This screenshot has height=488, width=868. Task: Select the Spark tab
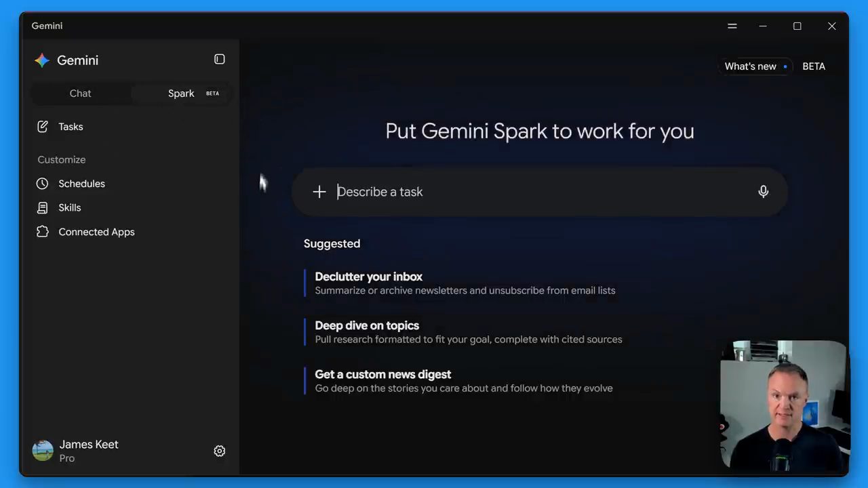[181, 94]
